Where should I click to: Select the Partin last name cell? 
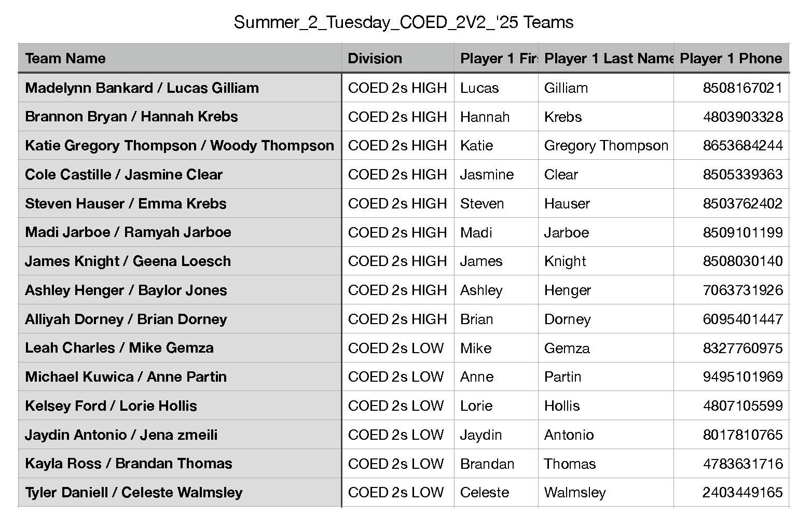(x=605, y=376)
